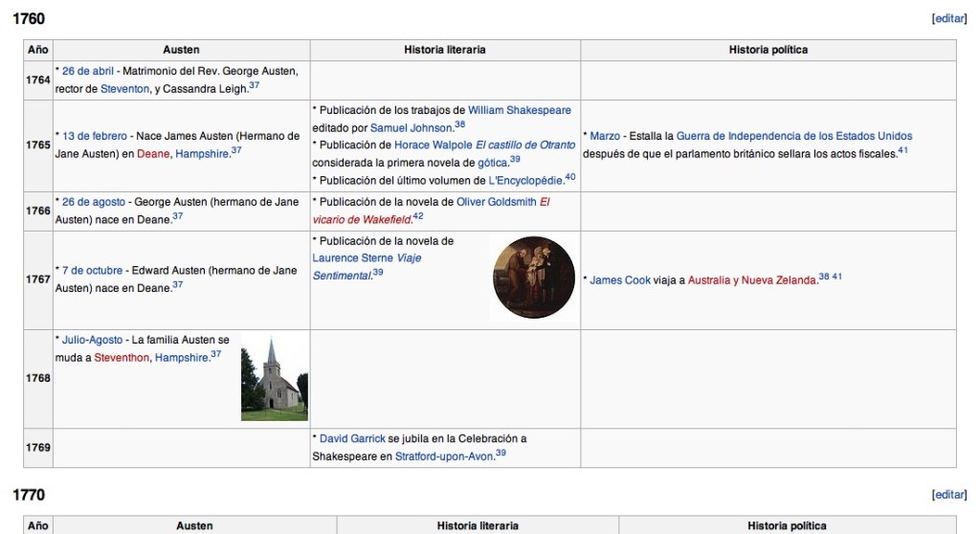This screenshot has height=534, width=980.
Task: Click the editar link for section 1770
Action: (948, 494)
